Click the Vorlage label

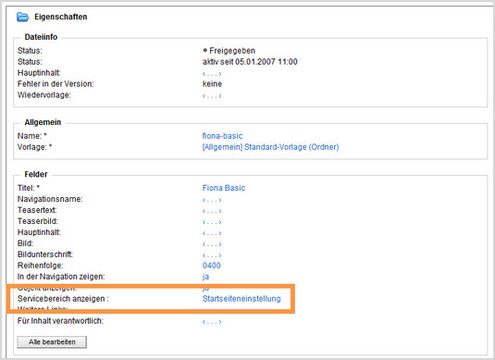coord(35,147)
